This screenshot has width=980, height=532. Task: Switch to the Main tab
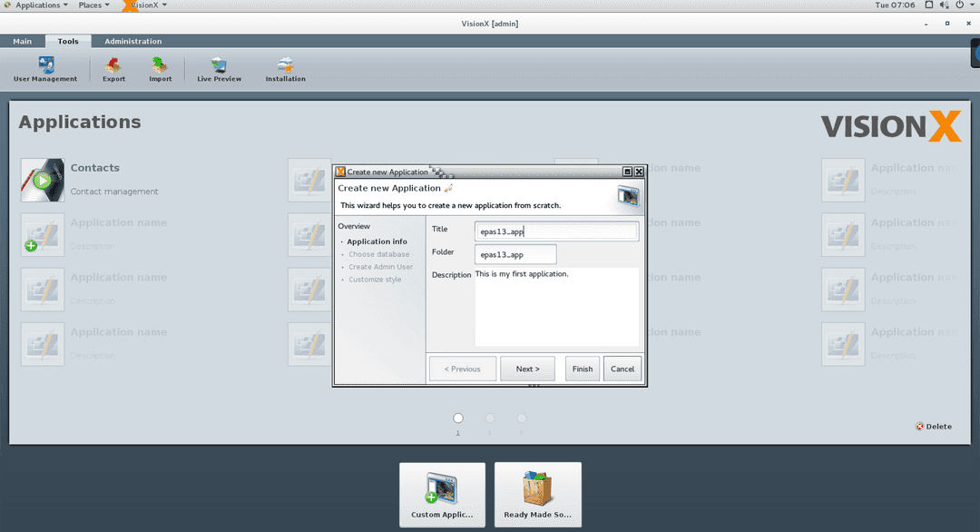click(23, 40)
